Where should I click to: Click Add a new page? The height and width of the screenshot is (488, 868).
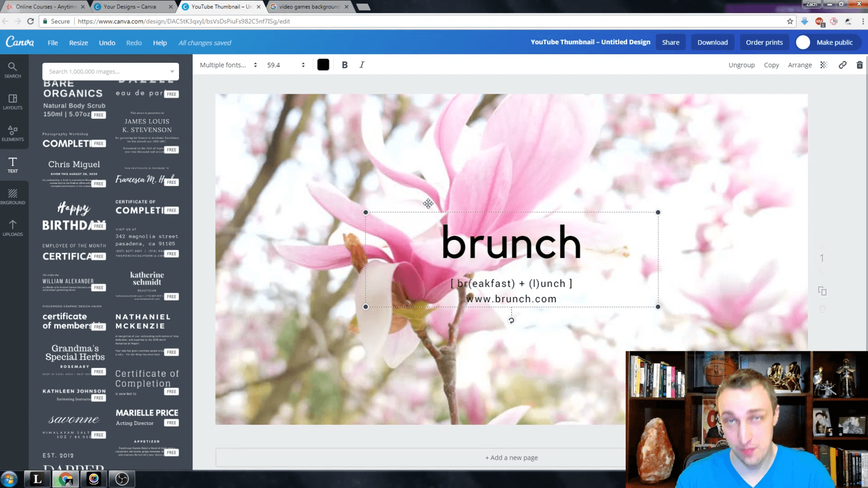click(511, 457)
